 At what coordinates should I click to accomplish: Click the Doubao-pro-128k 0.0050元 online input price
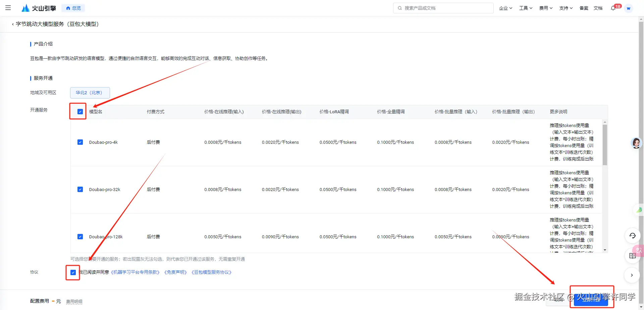click(223, 237)
